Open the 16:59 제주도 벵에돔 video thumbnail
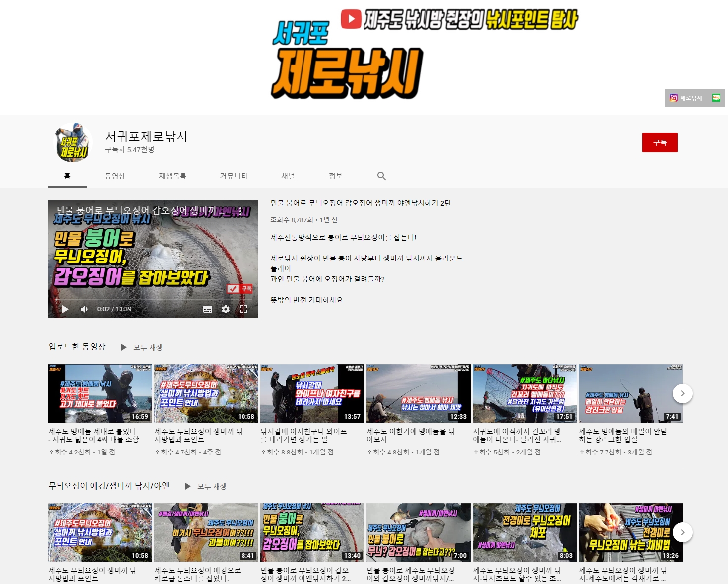 [100, 393]
